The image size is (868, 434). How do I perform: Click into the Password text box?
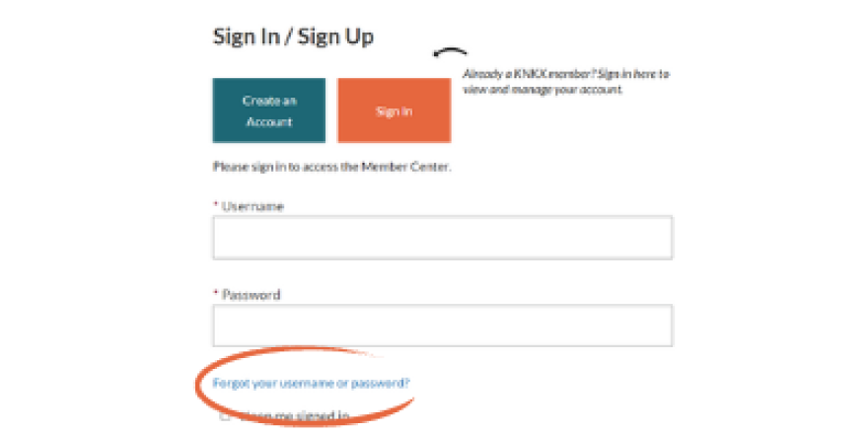[442, 325]
